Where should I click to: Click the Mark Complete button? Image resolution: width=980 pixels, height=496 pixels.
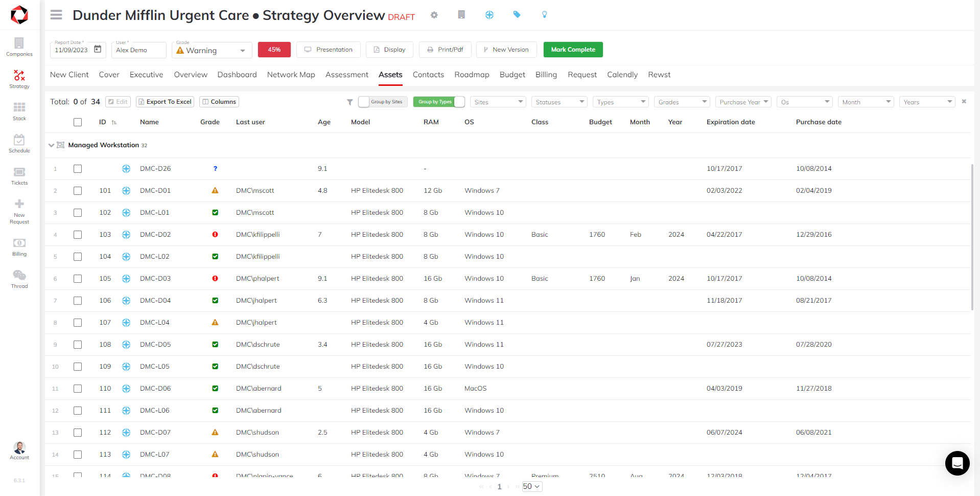click(x=573, y=50)
